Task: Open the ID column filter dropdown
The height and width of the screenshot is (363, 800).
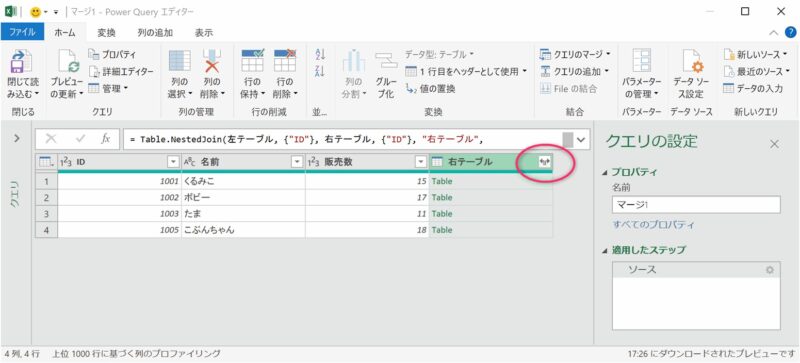Action: click(x=172, y=162)
